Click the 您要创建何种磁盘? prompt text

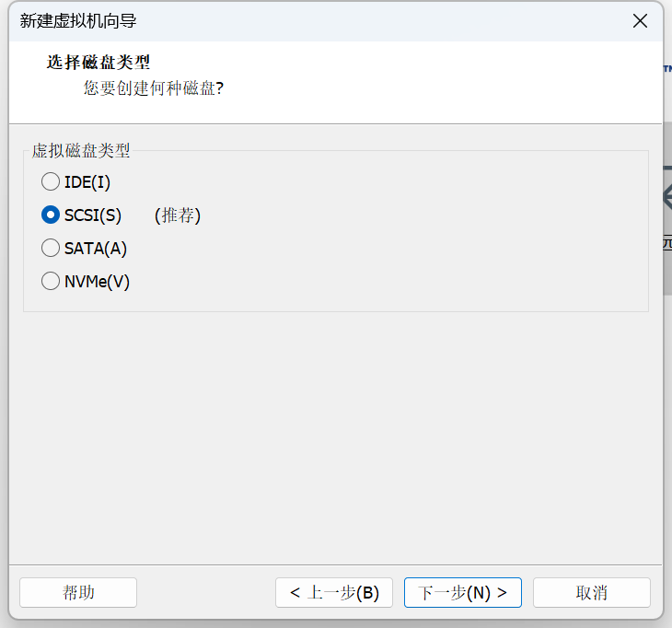coord(154,88)
